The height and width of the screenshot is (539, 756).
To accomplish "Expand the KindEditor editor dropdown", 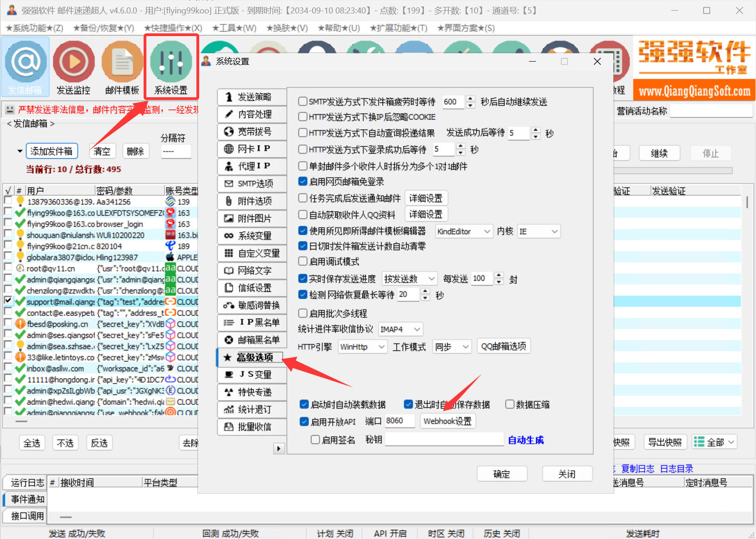I will pyautogui.click(x=464, y=232).
